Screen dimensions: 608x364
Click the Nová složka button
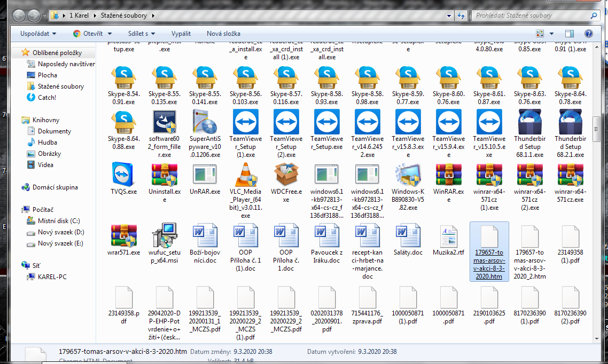pyautogui.click(x=223, y=34)
